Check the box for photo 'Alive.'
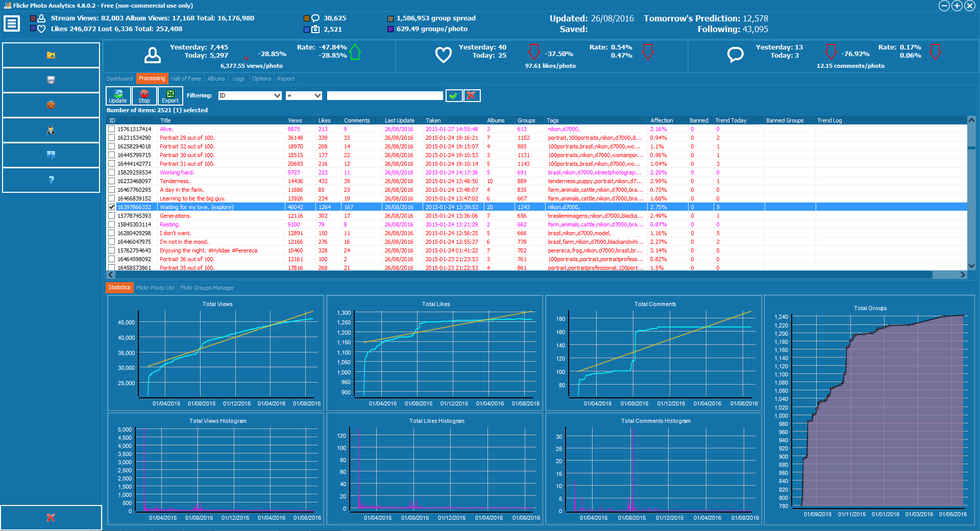Screen dimensions: 980x531 pyautogui.click(x=112, y=129)
